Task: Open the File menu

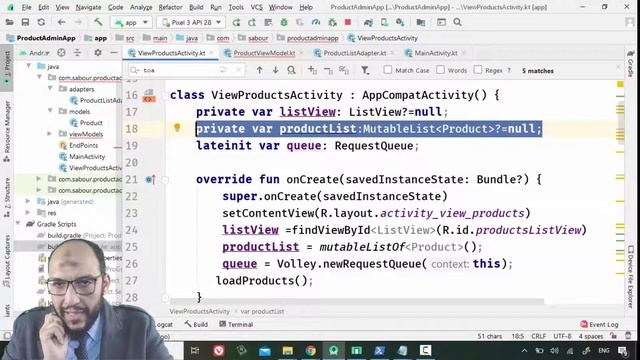Action: [27, 7]
